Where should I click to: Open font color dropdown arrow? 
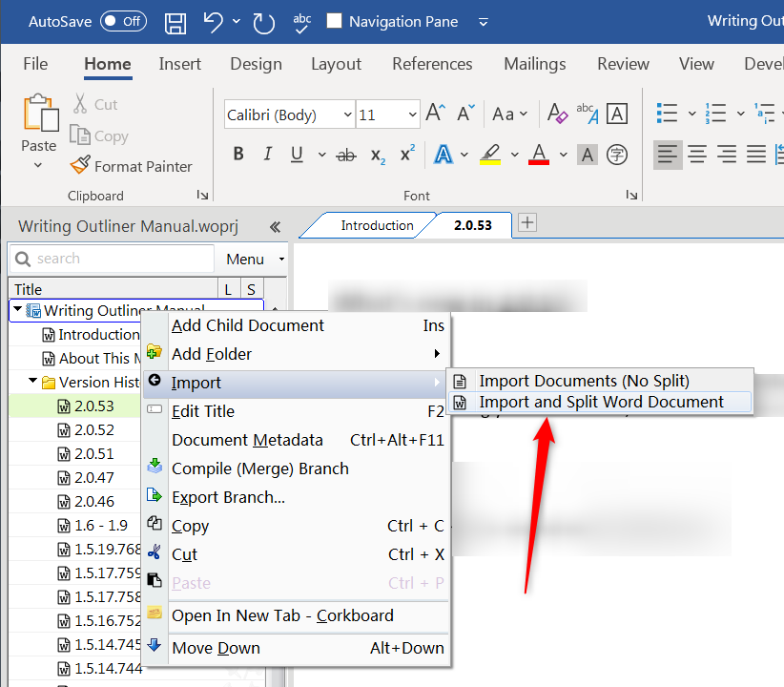pyautogui.click(x=563, y=155)
